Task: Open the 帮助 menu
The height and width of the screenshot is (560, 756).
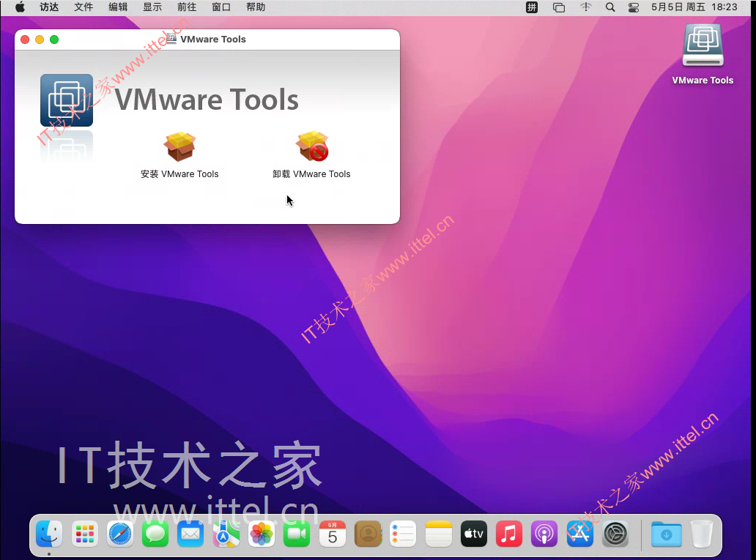Action: tap(256, 7)
